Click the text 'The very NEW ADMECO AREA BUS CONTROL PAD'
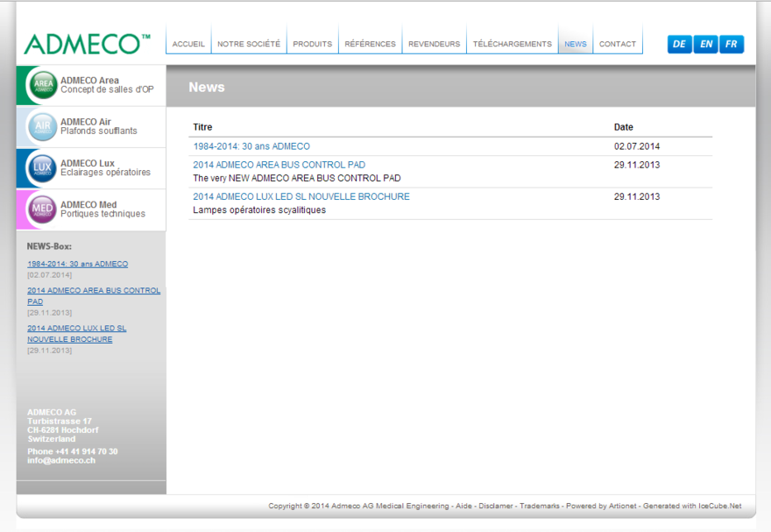The width and height of the screenshot is (771, 532). point(297,178)
